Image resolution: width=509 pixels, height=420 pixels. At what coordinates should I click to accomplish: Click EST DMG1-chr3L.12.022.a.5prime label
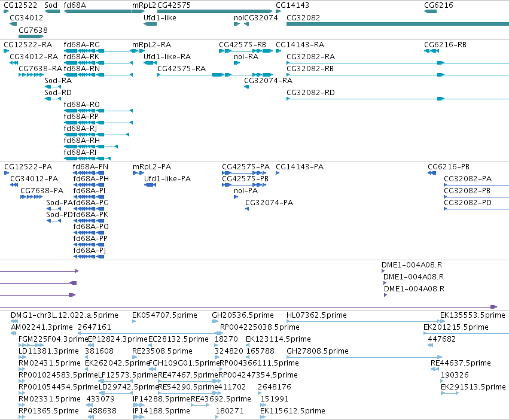point(65,315)
